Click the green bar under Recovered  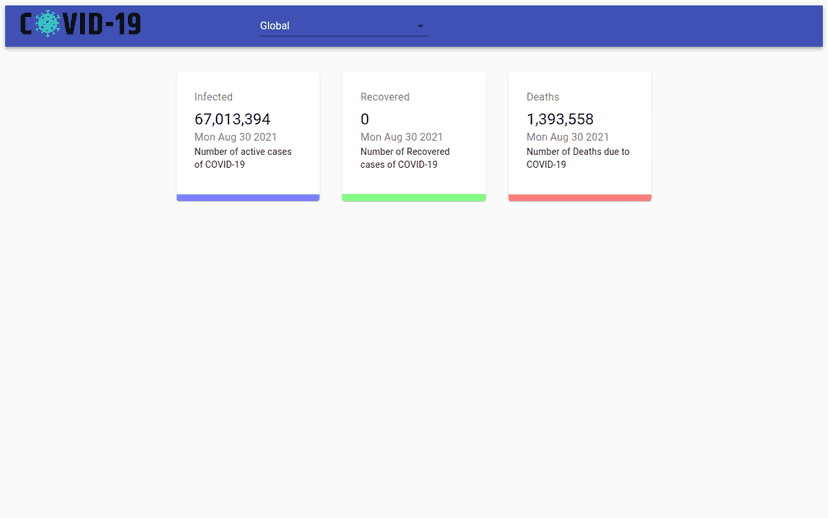(x=413, y=198)
